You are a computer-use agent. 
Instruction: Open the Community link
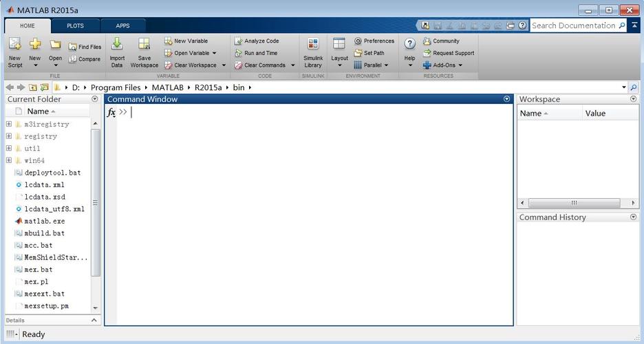pyautogui.click(x=442, y=41)
